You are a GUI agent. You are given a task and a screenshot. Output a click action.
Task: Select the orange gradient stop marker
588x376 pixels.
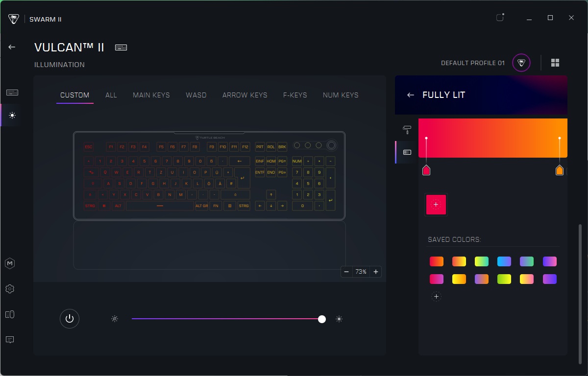click(x=560, y=170)
